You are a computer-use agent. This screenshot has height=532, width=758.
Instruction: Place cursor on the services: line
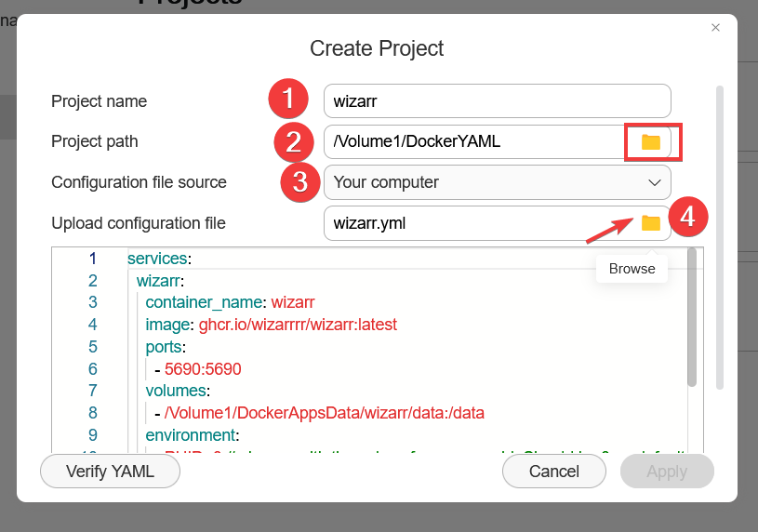coord(159,259)
